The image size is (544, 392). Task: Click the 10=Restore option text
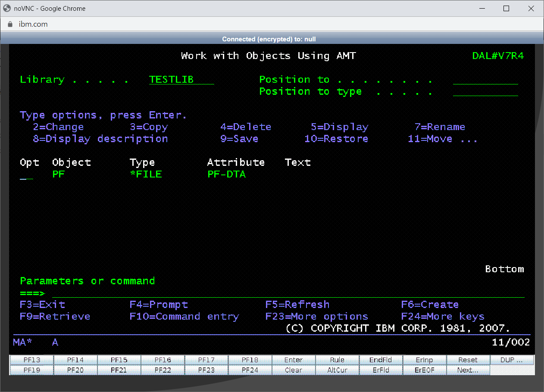coord(336,139)
